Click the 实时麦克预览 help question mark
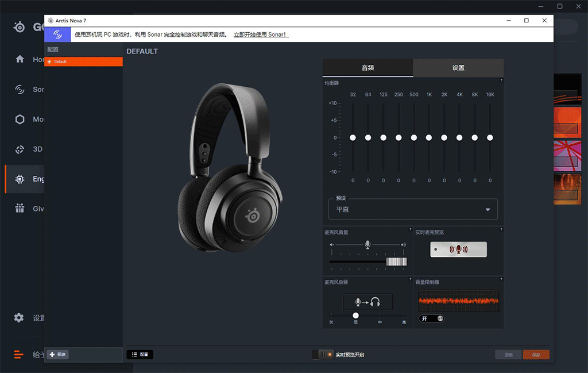Viewport: 588px width, 373px height. 501,229
